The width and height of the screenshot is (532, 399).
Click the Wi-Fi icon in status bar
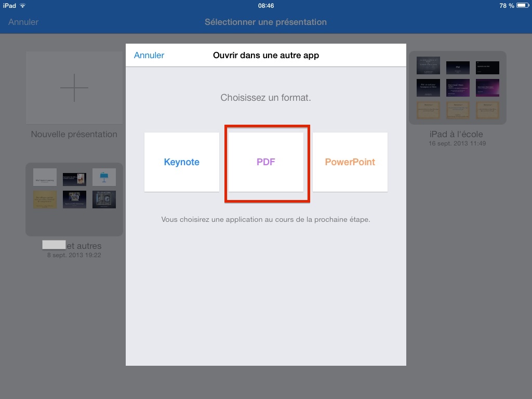point(23,6)
